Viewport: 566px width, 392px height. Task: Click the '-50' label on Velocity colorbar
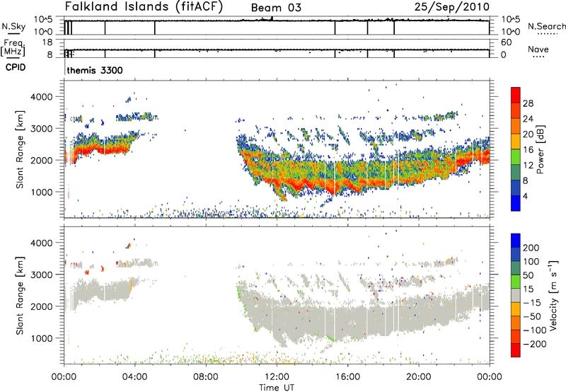coord(531,316)
